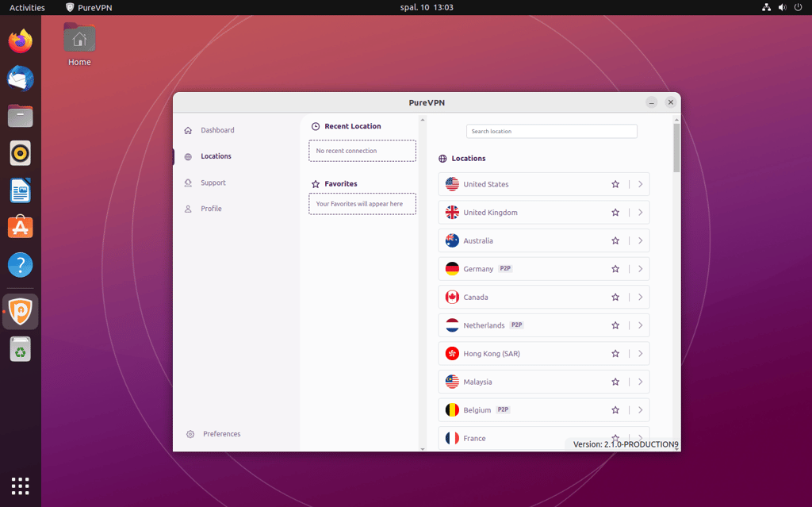Go to the Profile page
The width and height of the screenshot is (812, 507).
(211, 209)
